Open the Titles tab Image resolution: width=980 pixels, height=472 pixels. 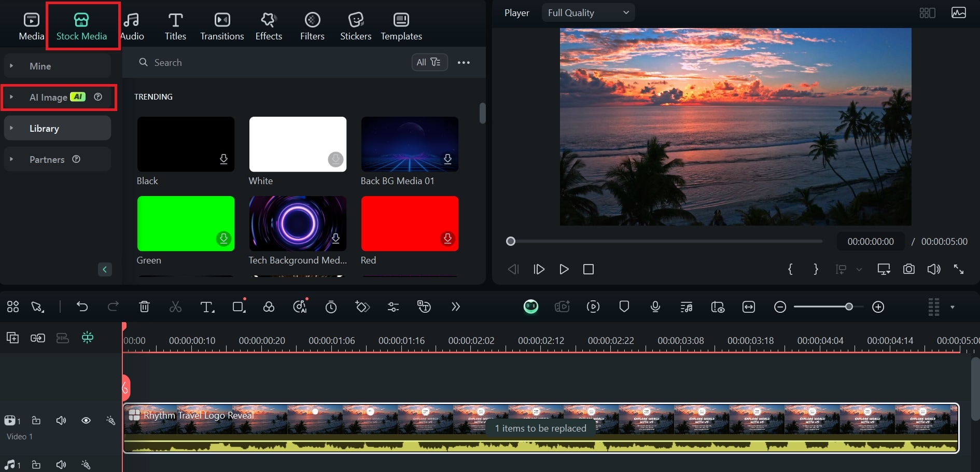[175, 26]
